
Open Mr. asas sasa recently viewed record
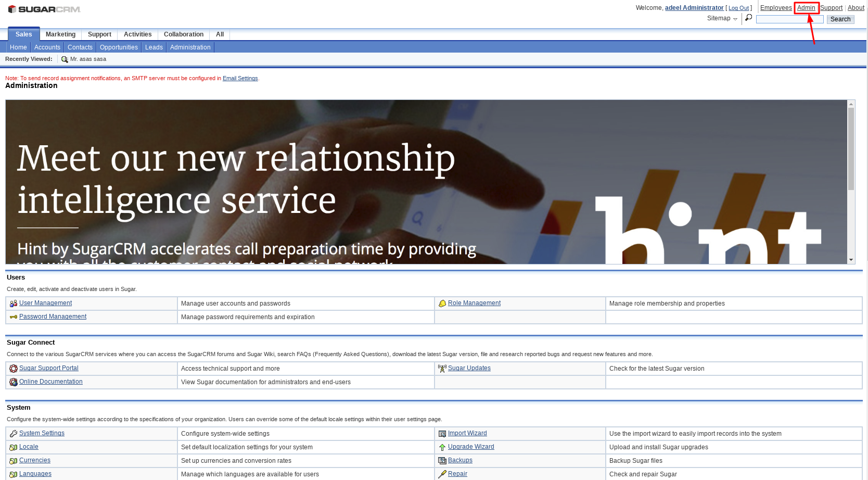tap(88, 59)
